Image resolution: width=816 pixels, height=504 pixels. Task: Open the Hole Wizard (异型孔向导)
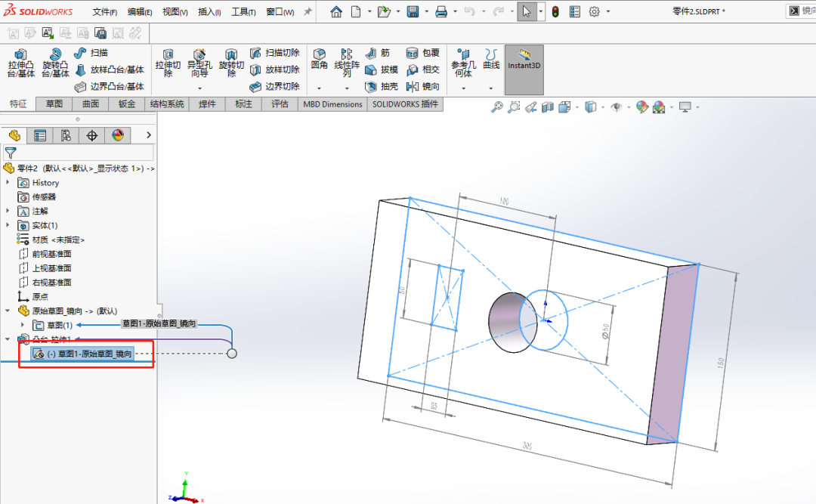[199, 63]
